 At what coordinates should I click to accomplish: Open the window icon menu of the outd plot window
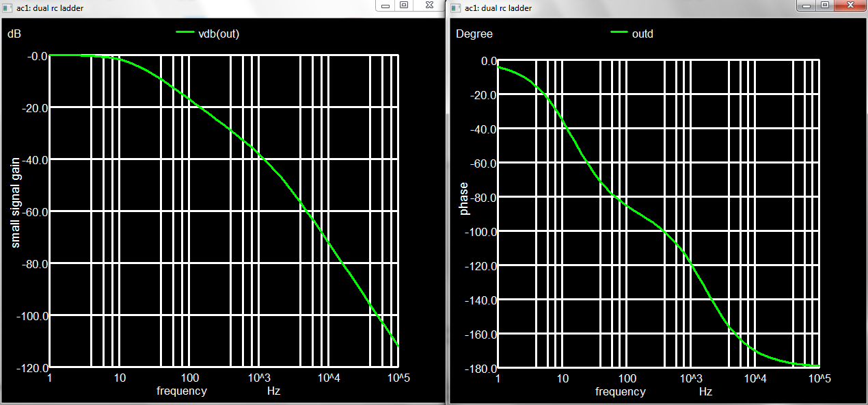[x=456, y=8]
